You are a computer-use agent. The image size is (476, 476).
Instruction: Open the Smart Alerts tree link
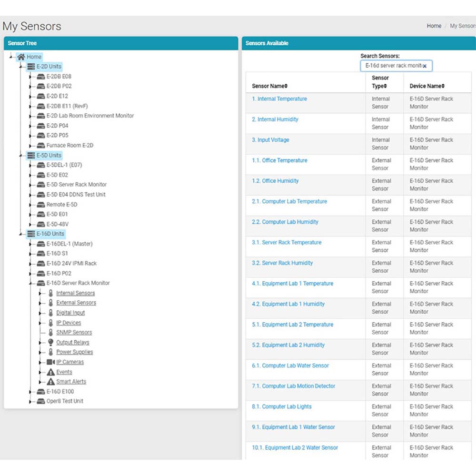tap(71, 382)
